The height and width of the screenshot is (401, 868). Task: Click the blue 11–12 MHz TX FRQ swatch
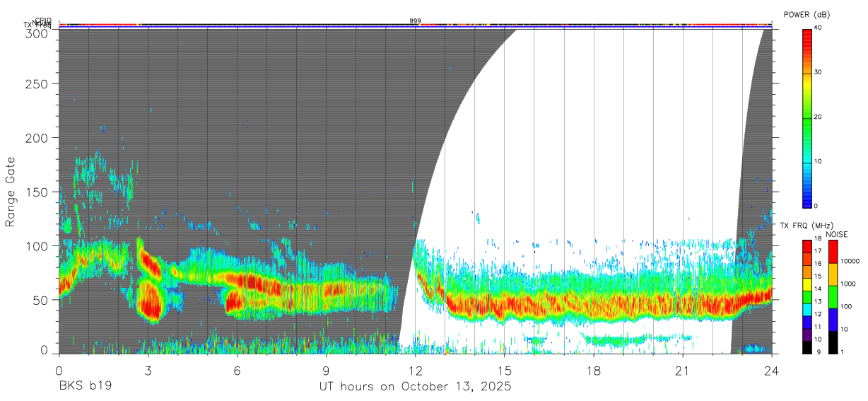point(807,322)
